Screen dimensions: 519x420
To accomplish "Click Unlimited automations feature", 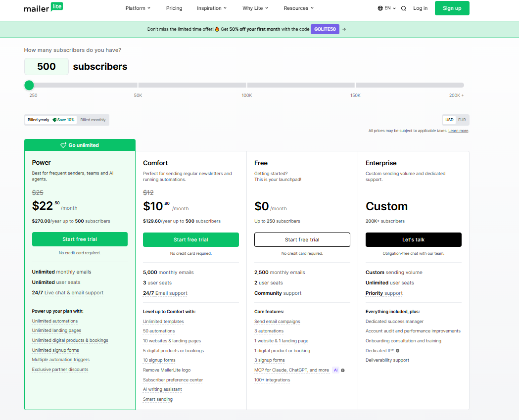I will pyautogui.click(x=55, y=321).
